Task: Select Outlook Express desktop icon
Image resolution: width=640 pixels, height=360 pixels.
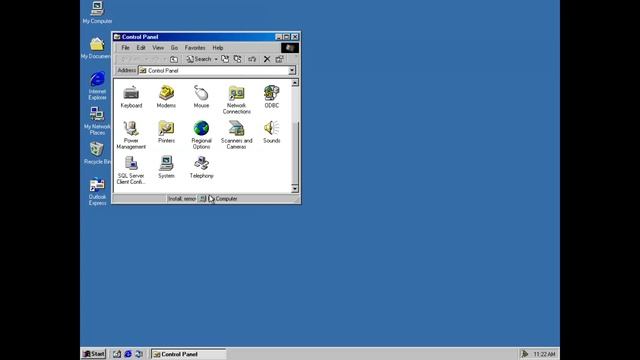Action: [x=97, y=191]
